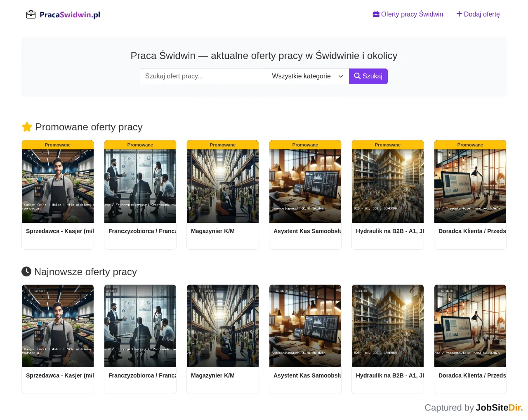528x420 pixels.
Task: Focus the Szukaj ofert pracy search field
Action: tap(203, 76)
